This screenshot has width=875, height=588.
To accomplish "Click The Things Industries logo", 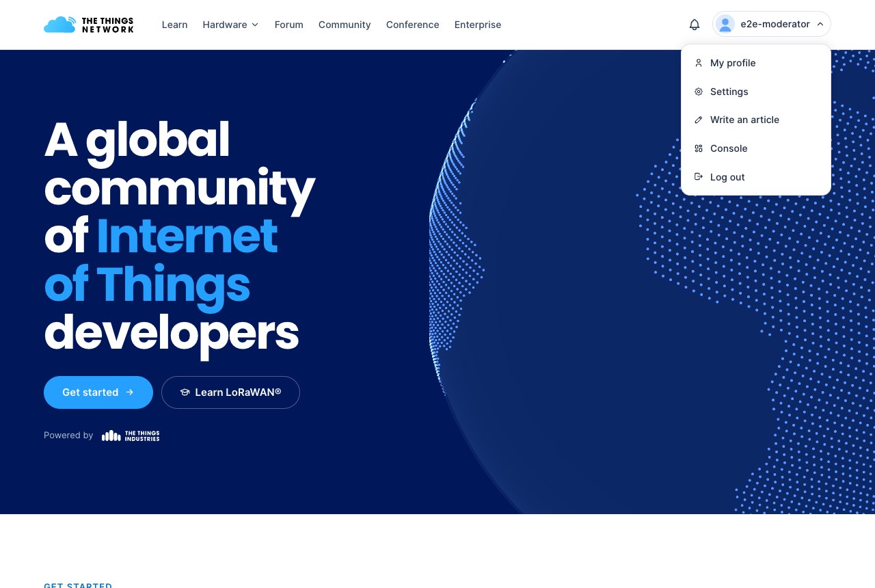I will point(131,436).
